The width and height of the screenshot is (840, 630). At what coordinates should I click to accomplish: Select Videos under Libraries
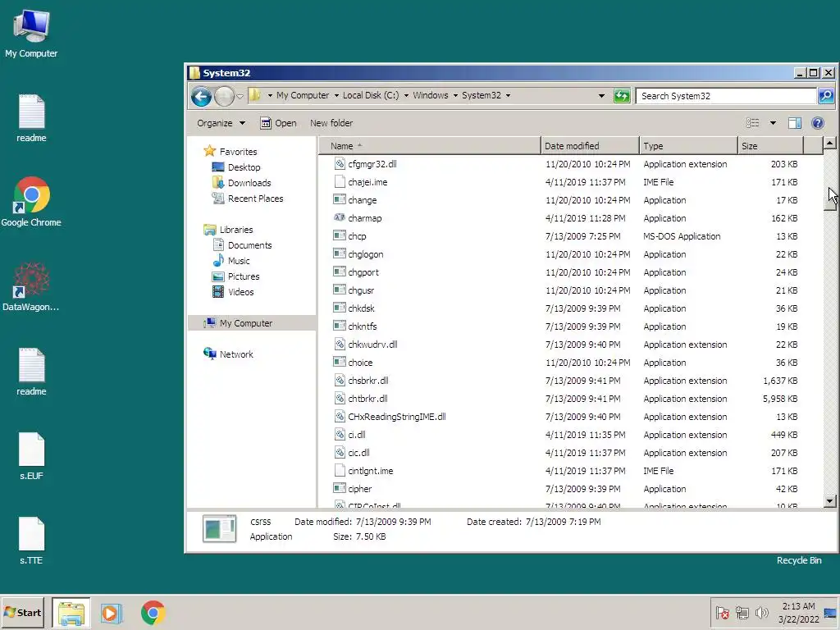tap(233, 291)
